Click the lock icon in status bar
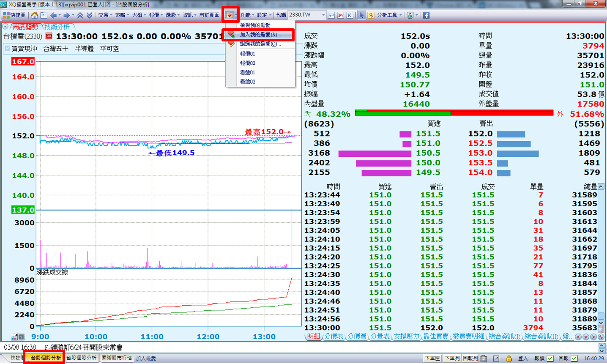 (x=509, y=358)
